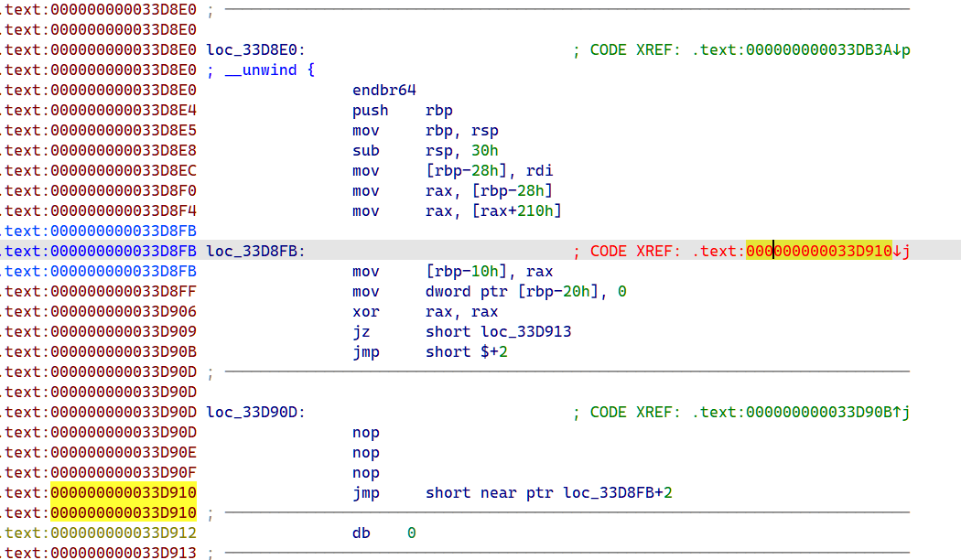The image size is (961, 560).
Task: Click loc_33D8FB+2 jump target
Action: [x=617, y=493]
